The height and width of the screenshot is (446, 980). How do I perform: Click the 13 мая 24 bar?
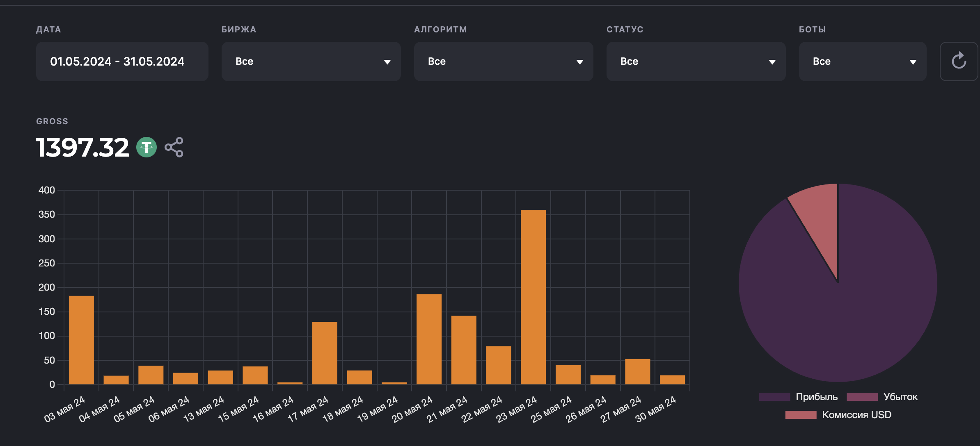(x=220, y=378)
